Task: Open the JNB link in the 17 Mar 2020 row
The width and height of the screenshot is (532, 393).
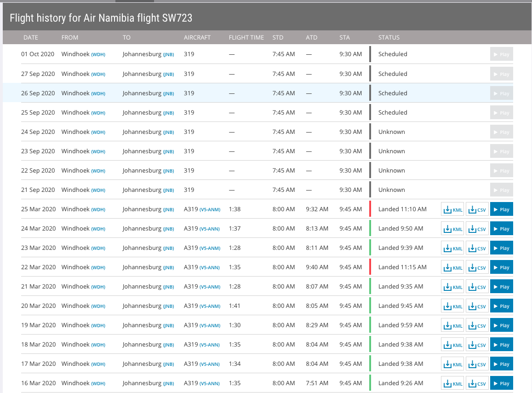Action: pos(169,365)
